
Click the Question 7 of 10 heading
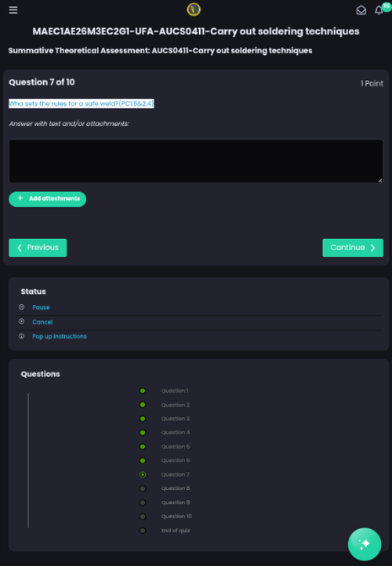click(42, 82)
